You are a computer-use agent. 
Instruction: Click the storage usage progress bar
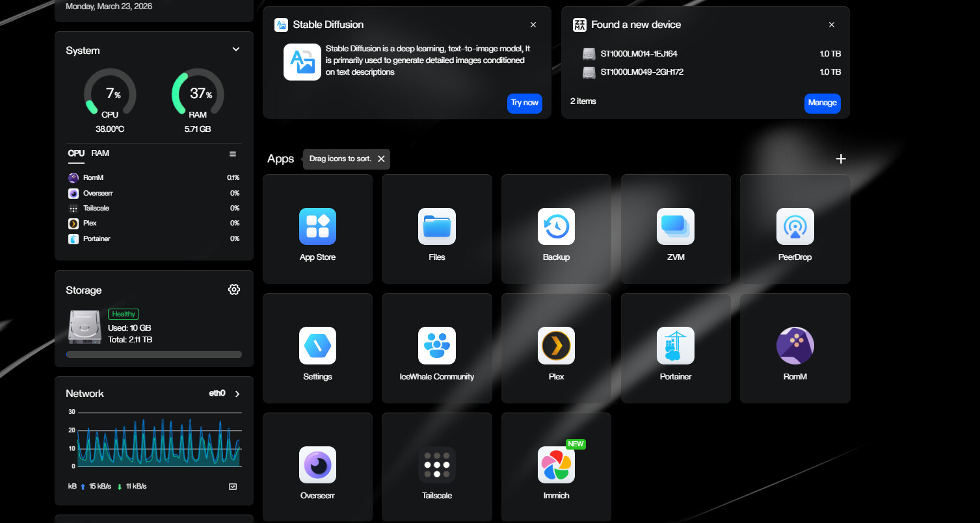154,355
